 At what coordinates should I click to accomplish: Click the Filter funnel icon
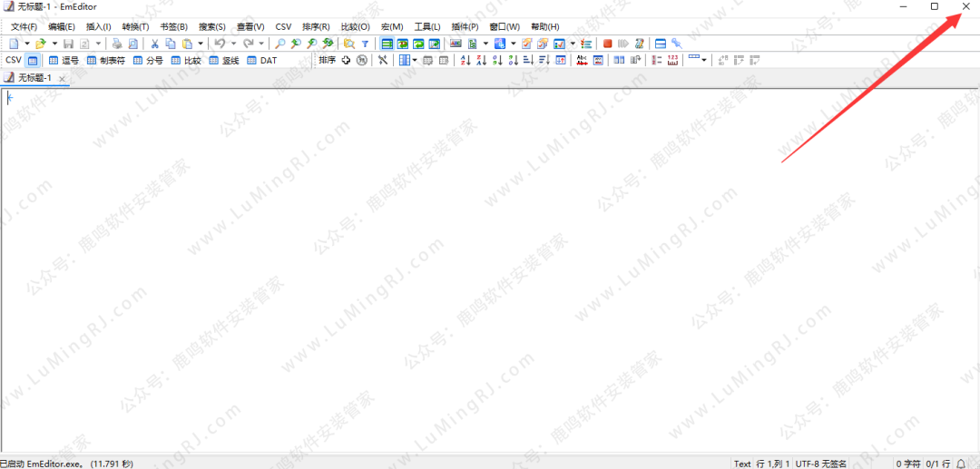click(x=365, y=44)
